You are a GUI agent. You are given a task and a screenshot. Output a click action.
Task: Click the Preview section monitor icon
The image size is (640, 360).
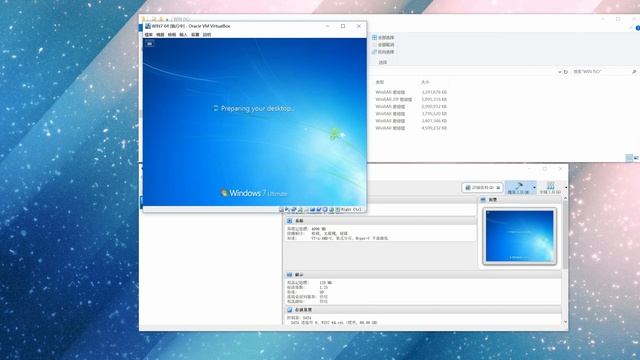pyautogui.click(x=483, y=200)
